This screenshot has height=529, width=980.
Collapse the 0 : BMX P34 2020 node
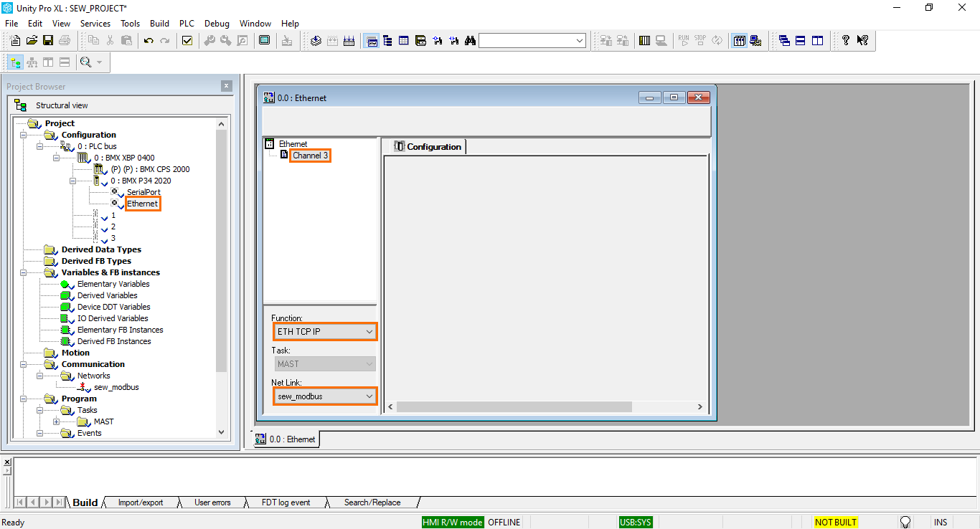[72, 181]
